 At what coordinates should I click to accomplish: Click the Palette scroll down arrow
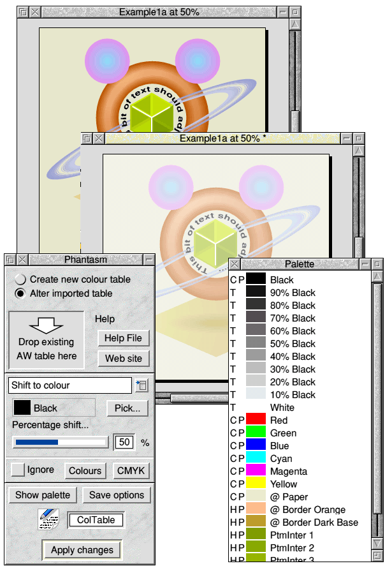(x=377, y=543)
